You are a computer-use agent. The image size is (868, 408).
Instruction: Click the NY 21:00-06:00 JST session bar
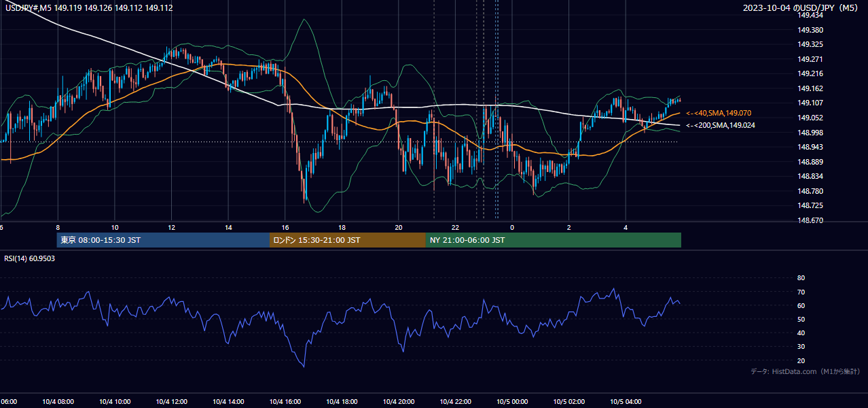coord(554,240)
